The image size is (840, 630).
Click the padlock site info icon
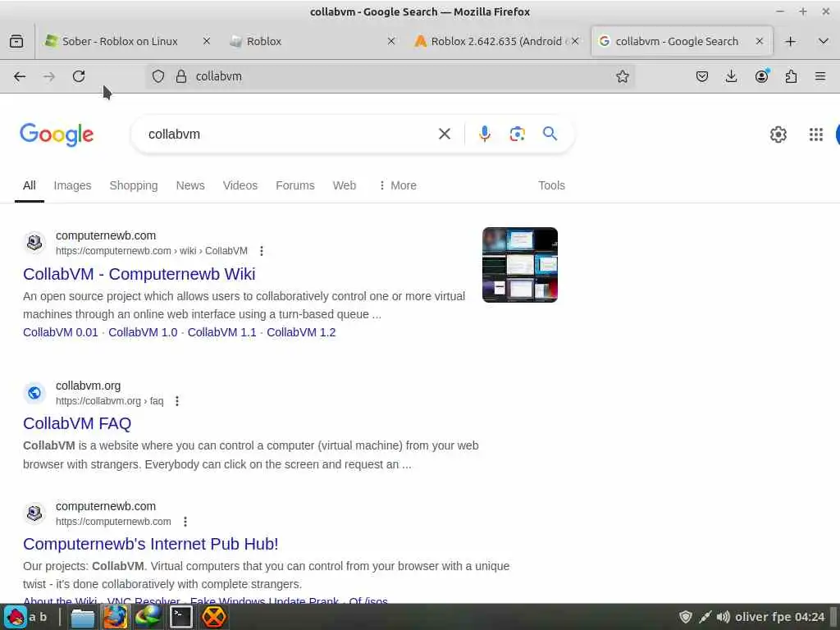(181, 76)
